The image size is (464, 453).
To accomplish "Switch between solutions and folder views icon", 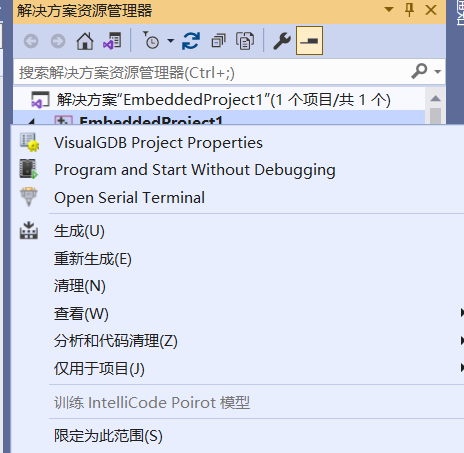I will (112, 41).
